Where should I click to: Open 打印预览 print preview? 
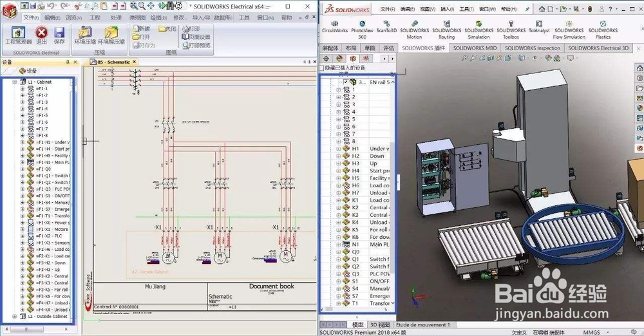(x=196, y=45)
